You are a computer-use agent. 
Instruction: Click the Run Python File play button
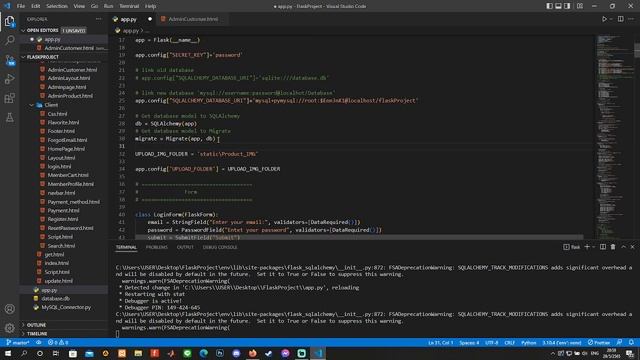click(x=604, y=19)
